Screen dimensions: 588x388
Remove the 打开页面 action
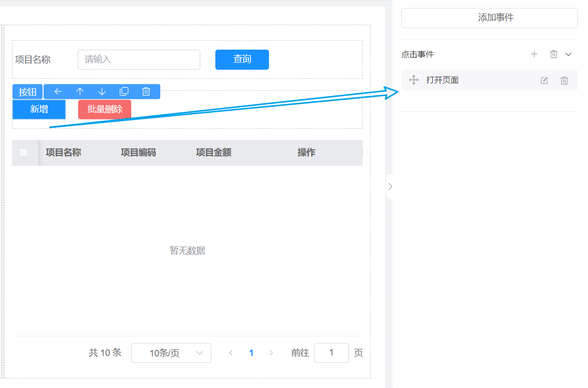click(564, 80)
